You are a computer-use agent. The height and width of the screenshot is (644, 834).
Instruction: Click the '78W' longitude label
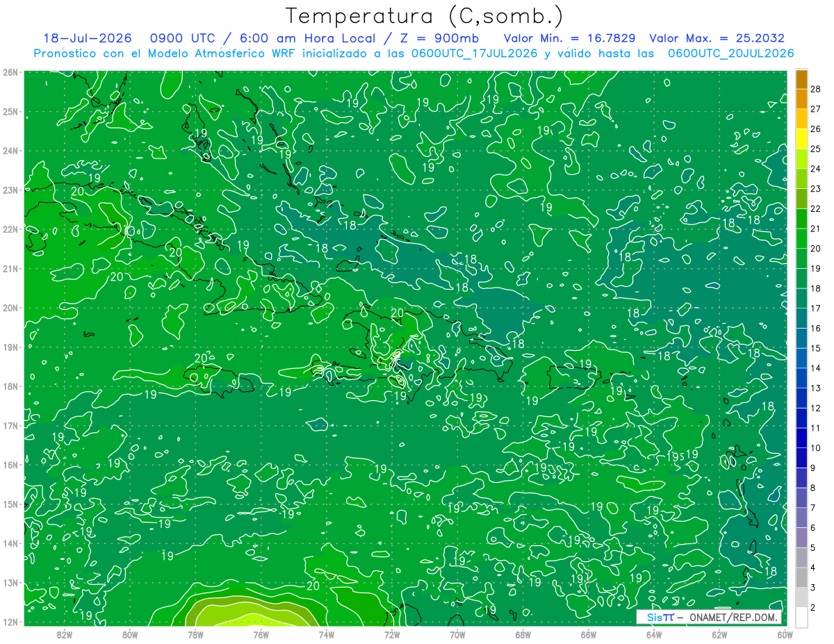pyautogui.click(x=195, y=635)
